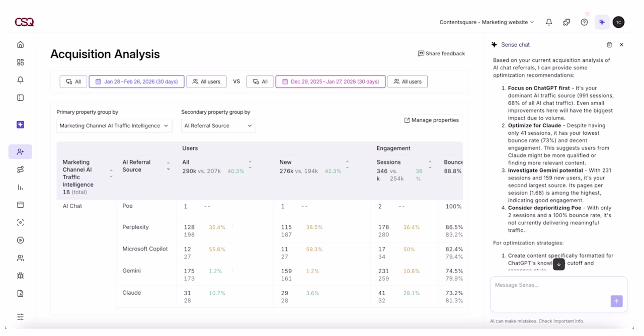Screen dimensions: 644x336
Task: Click the Acquisition Analysis page title
Action: 105,54
